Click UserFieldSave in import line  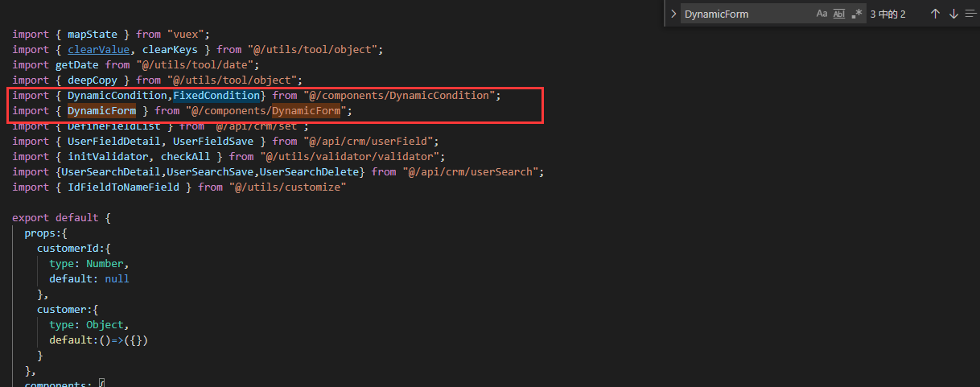[x=213, y=141]
